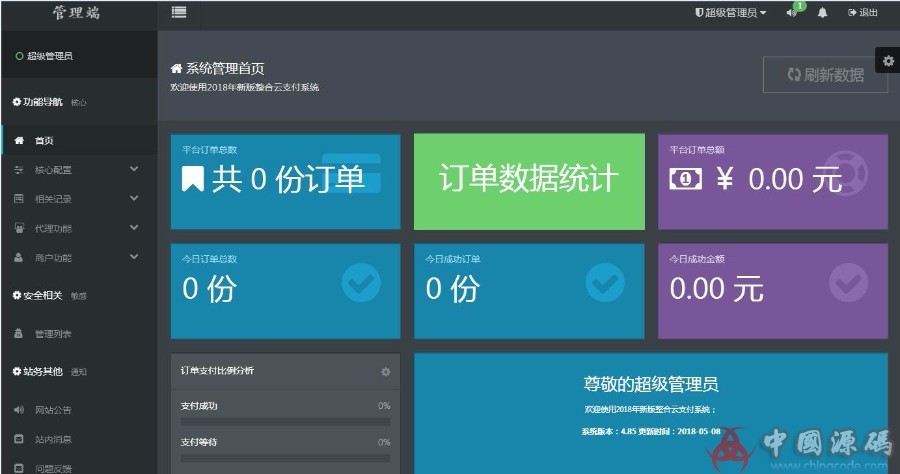Click the purple 平台订单总额 card
Viewport: 900px width, 474px height.
tap(773, 182)
